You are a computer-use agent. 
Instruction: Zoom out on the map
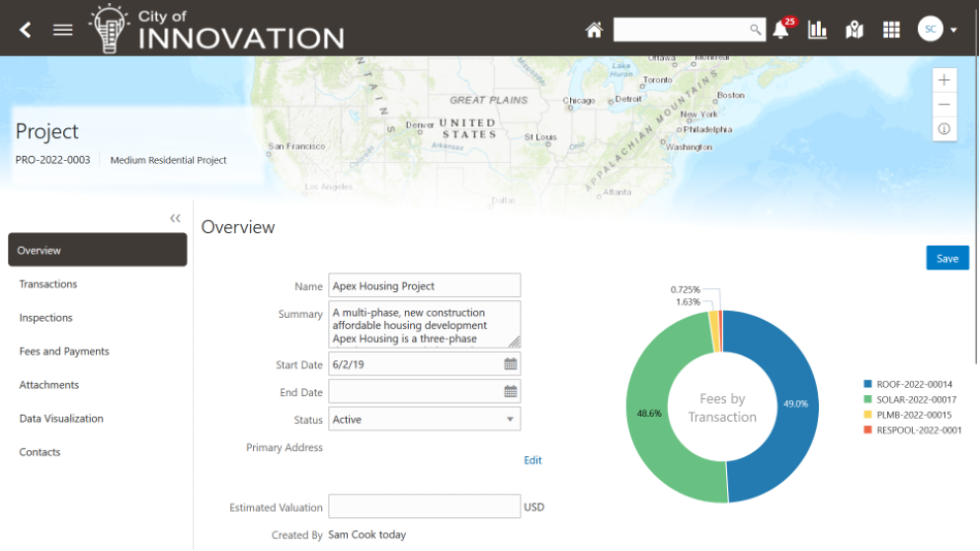point(943,105)
